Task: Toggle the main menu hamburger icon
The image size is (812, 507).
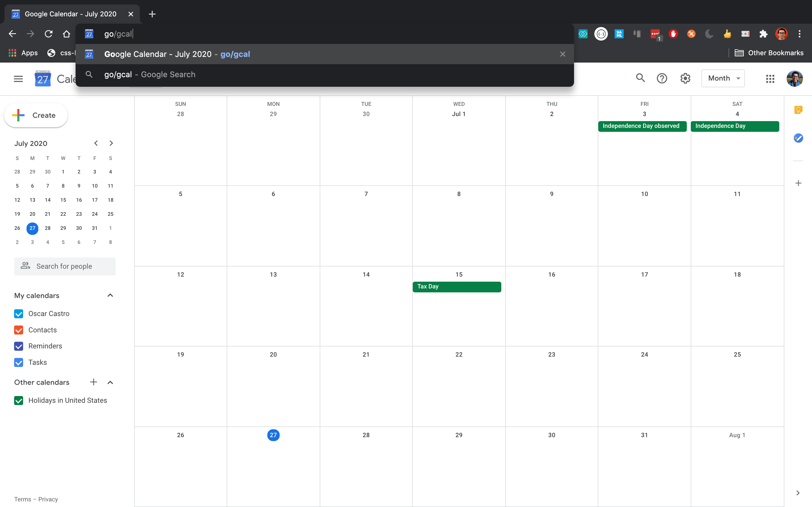Action: (18, 79)
